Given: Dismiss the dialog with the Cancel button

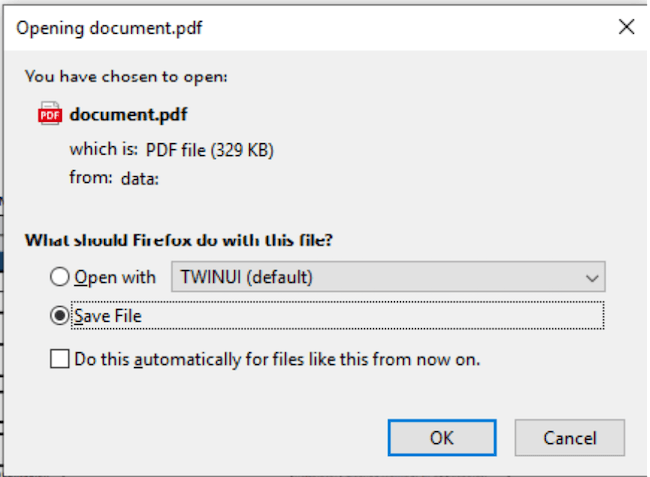Looking at the screenshot, I should point(570,438).
